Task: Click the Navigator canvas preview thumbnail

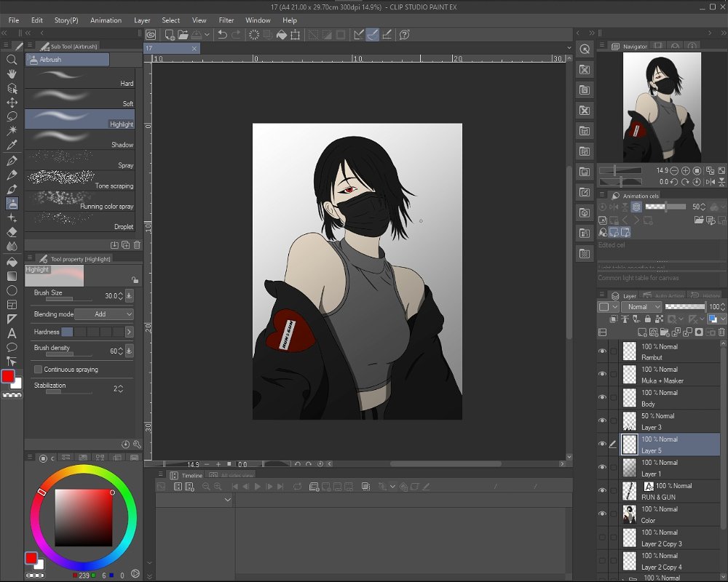Action: tap(662, 107)
